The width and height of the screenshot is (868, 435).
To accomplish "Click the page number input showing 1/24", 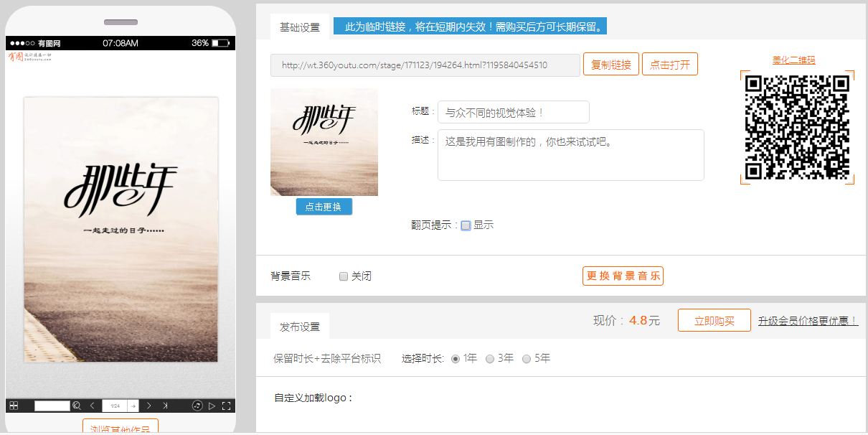I will [115, 406].
